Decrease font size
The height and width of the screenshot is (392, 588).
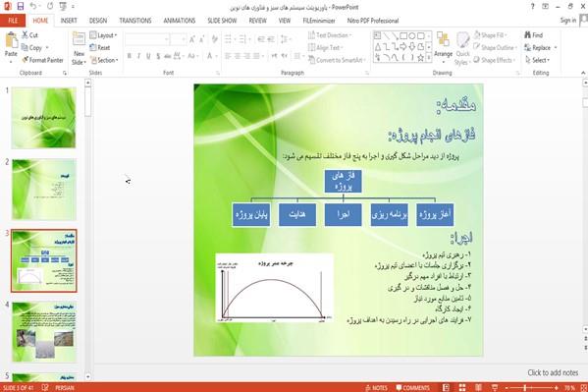(202, 39)
